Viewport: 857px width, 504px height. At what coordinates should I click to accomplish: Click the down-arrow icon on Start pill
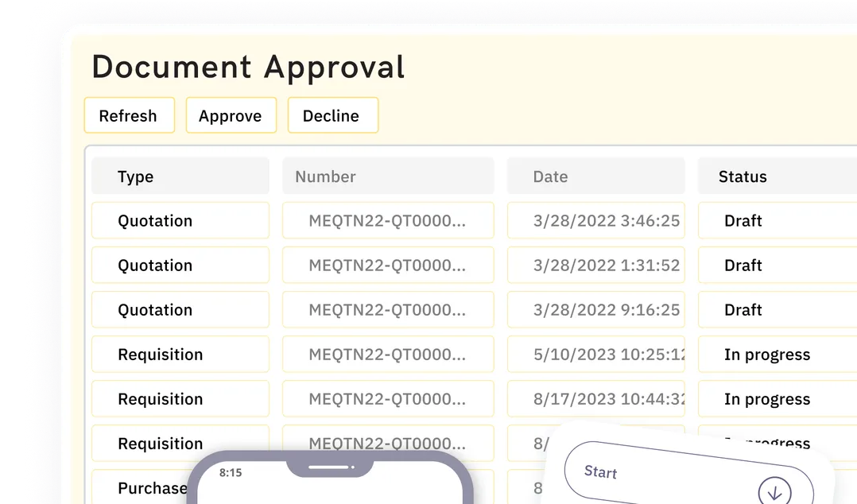774,492
